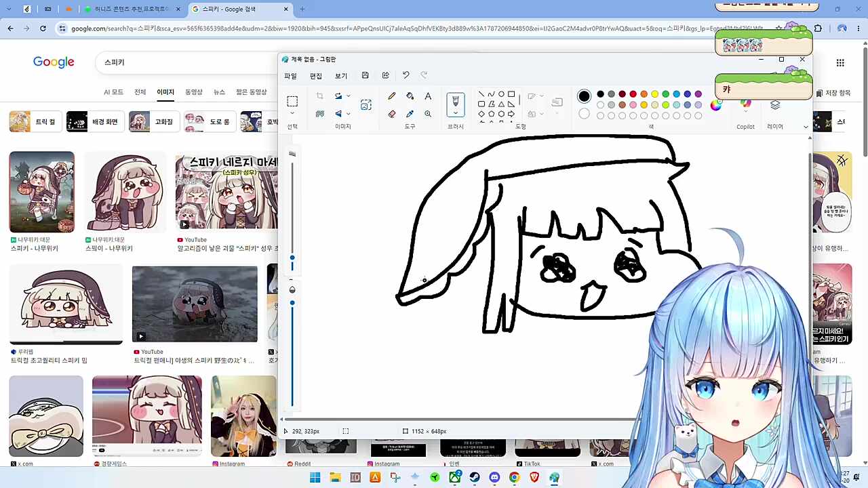Image resolution: width=868 pixels, height=488 pixels.
Task: Click the rectangular Selection tool
Action: 292,102
